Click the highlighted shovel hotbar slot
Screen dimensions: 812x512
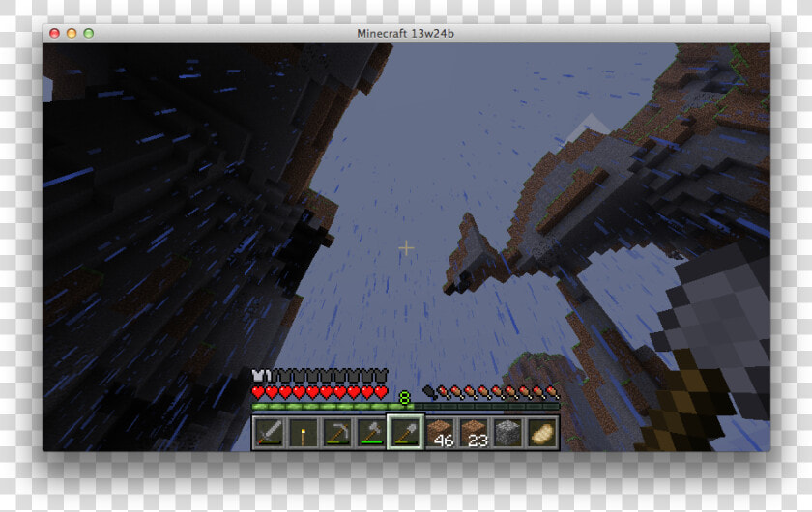[x=405, y=432]
